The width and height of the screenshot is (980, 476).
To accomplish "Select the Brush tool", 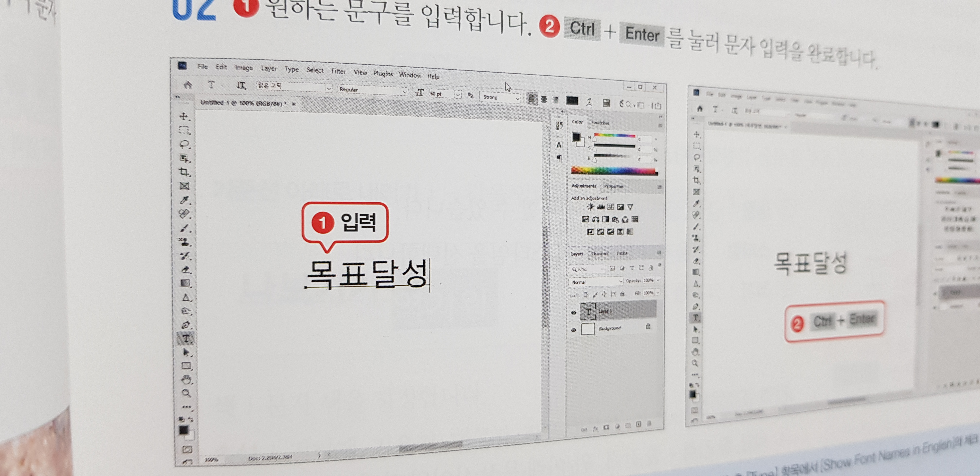I will tap(185, 228).
